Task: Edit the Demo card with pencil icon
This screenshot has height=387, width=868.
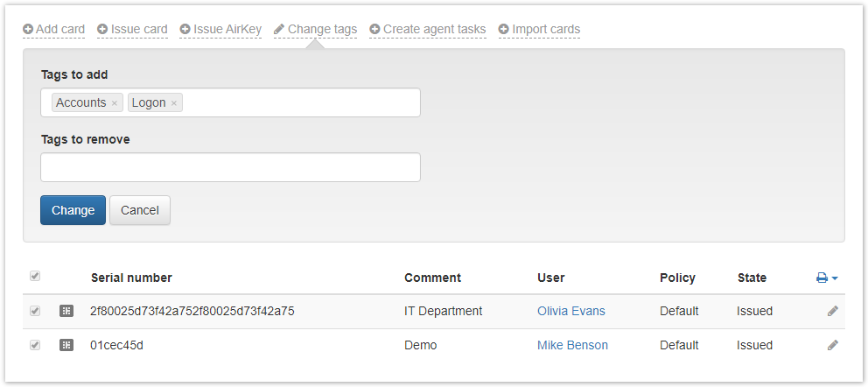Action: (x=833, y=345)
